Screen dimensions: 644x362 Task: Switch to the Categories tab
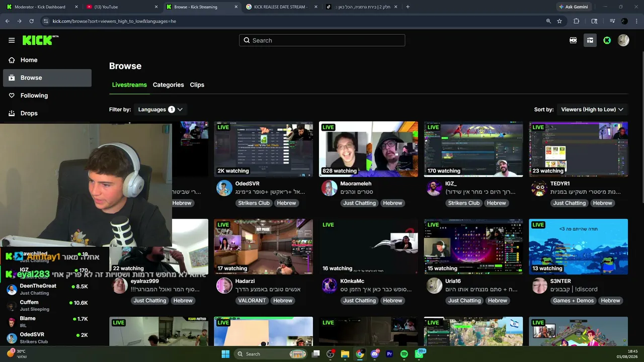tap(168, 85)
